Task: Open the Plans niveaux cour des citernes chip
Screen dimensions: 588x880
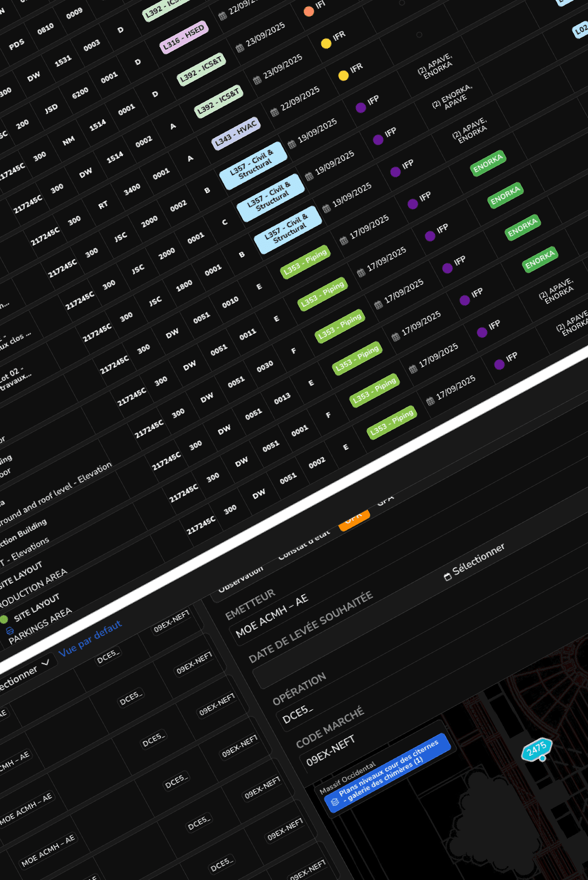Action: 387,773
